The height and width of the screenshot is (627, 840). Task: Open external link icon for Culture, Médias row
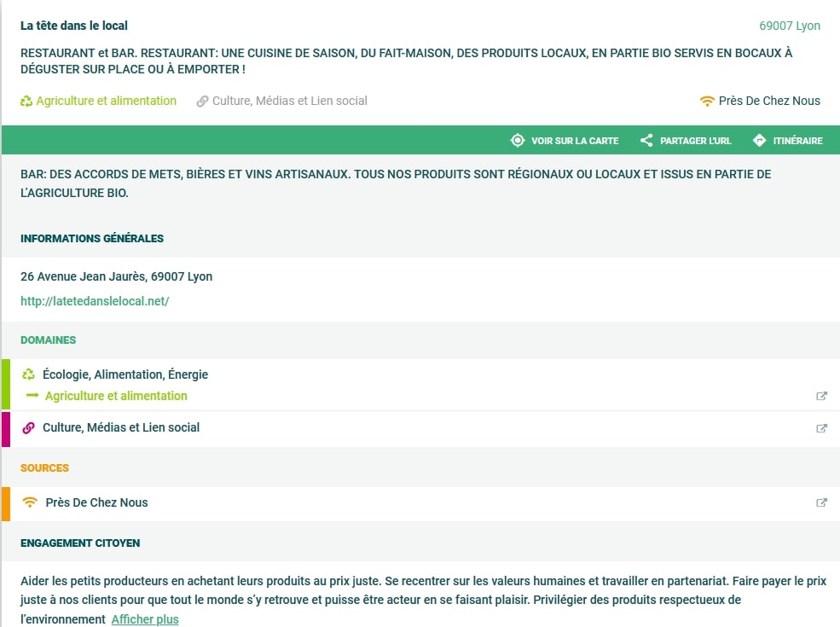[x=821, y=428]
